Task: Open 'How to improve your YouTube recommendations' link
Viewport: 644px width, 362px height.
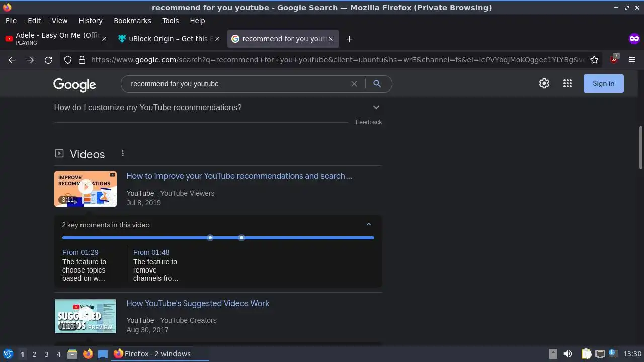Action: pos(239,176)
